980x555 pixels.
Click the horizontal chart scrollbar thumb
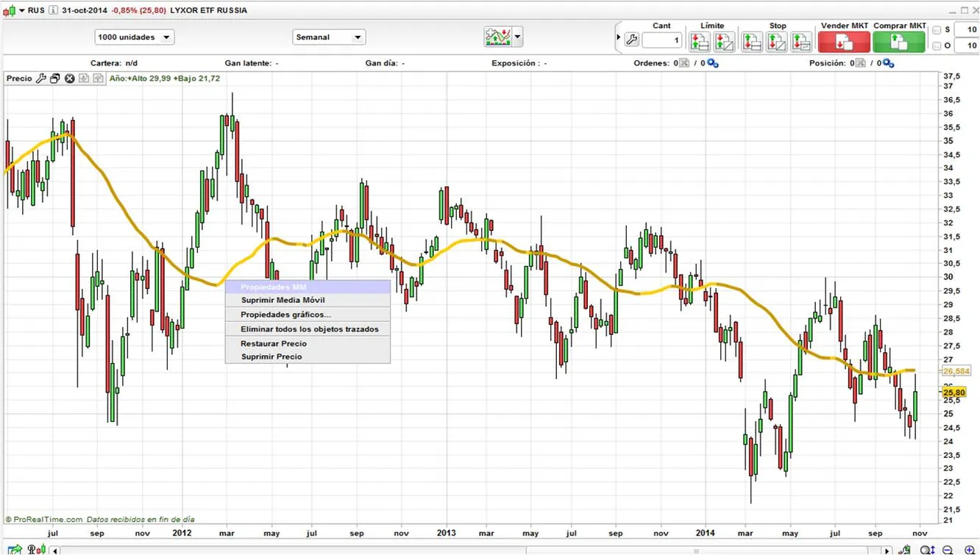tap(697, 550)
